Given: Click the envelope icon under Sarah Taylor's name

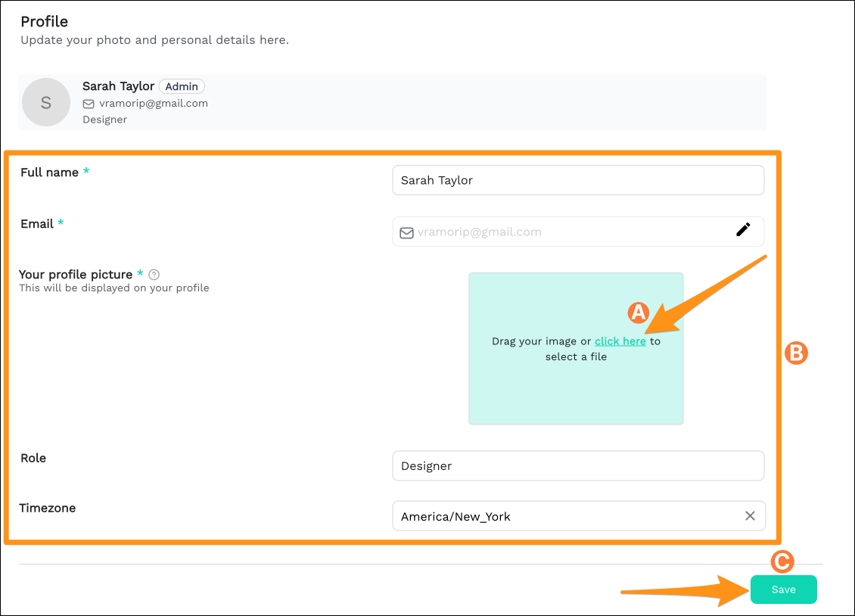Looking at the screenshot, I should pyautogui.click(x=89, y=104).
